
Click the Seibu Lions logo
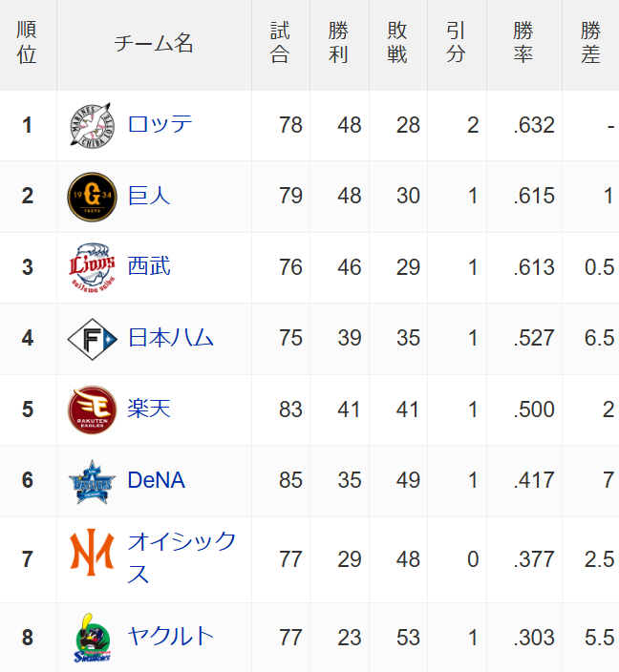coord(93,267)
